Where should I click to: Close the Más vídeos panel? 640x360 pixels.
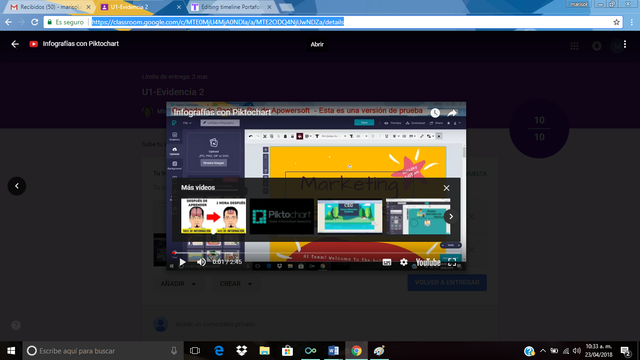click(x=447, y=188)
